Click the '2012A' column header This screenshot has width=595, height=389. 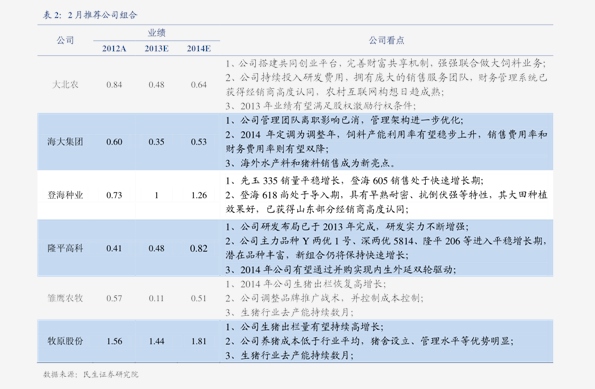(114, 49)
